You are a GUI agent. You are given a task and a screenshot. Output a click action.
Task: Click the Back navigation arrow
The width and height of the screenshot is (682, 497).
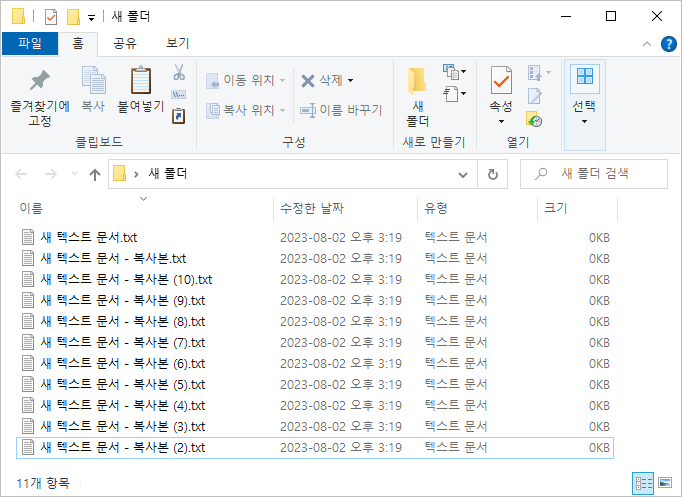point(21,174)
